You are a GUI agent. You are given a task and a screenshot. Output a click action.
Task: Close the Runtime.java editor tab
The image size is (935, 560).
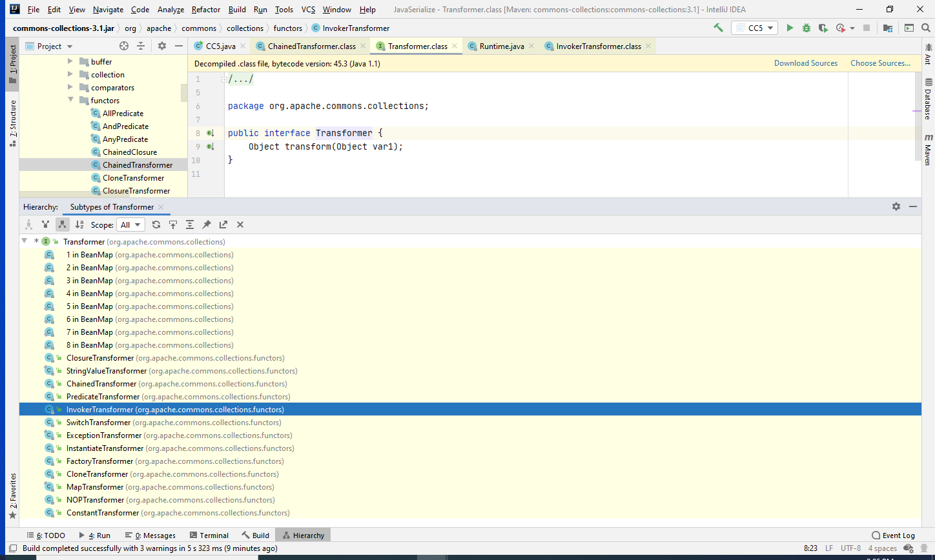point(531,46)
